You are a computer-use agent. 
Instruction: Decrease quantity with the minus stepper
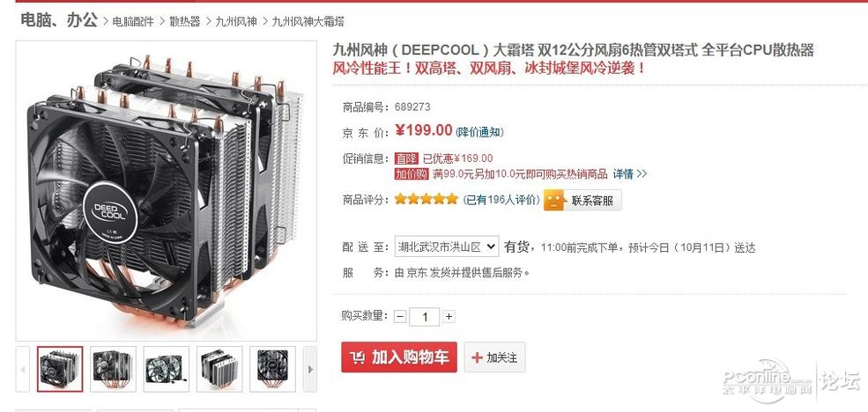[x=400, y=317]
